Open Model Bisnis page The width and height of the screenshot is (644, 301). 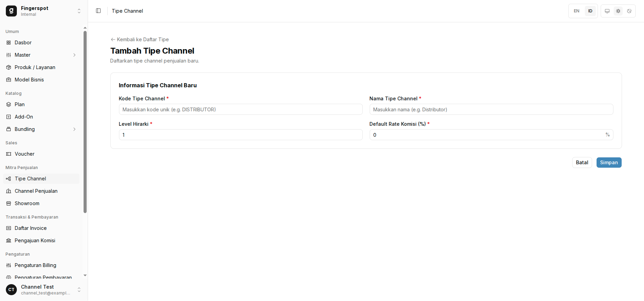tap(41, 80)
